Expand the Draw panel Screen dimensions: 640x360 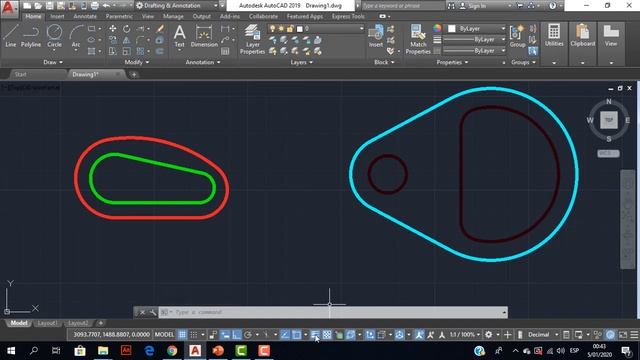point(53,62)
